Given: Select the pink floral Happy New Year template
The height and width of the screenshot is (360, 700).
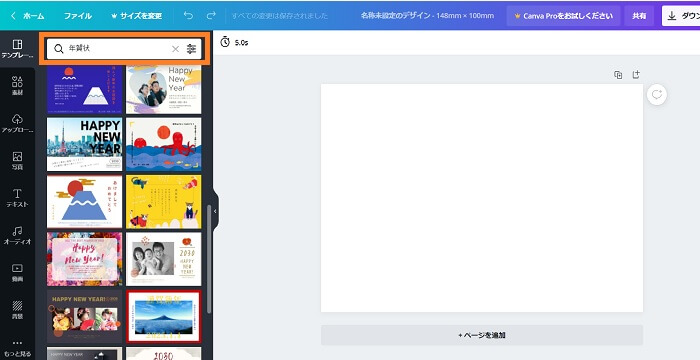Looking at the screenshot, I should click(x=84, y=259).
